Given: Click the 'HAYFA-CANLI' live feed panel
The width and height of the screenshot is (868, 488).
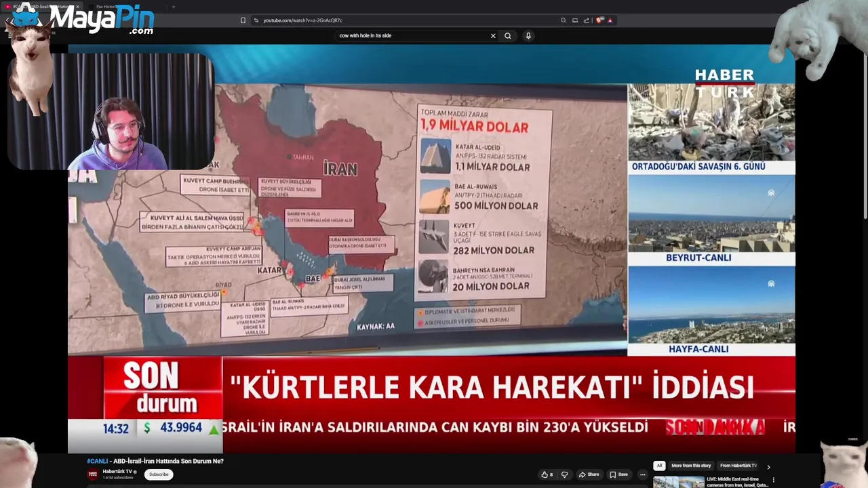Looking at the screenshot, I should 711,311.
